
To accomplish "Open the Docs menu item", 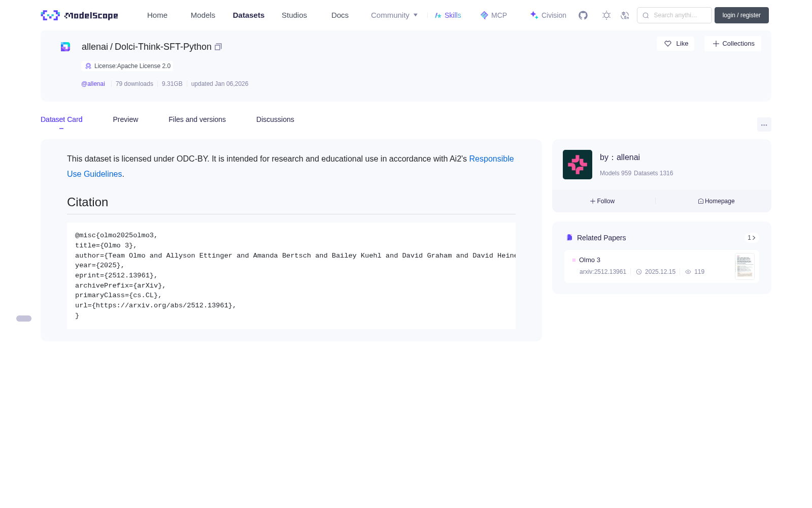I will 340,15.
